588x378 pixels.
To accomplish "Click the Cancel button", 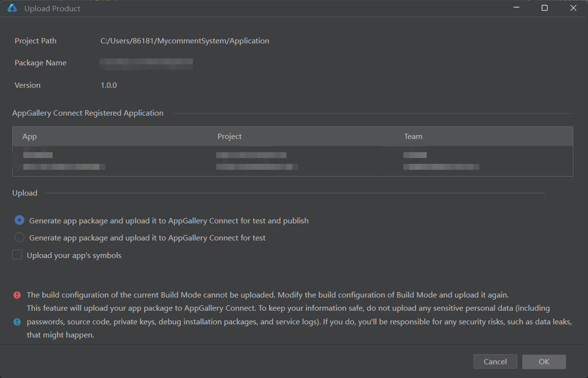I will [495, 361].
